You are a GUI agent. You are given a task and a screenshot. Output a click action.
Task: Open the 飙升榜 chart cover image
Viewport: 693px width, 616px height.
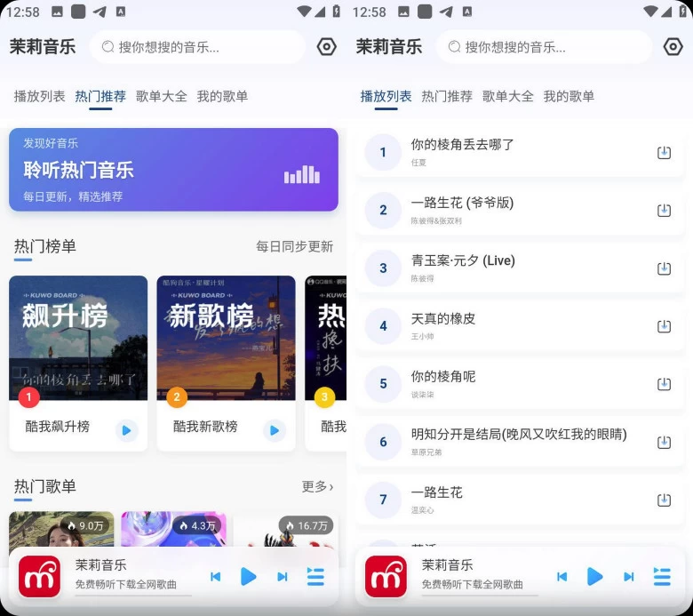click(x=78, y=338)
